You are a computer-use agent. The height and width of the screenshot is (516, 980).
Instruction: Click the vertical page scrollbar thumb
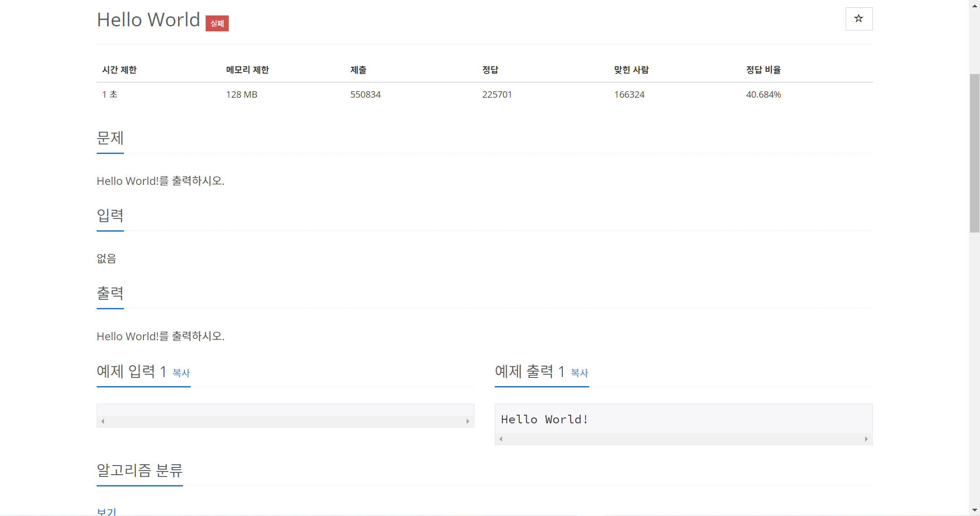point(975,153)
